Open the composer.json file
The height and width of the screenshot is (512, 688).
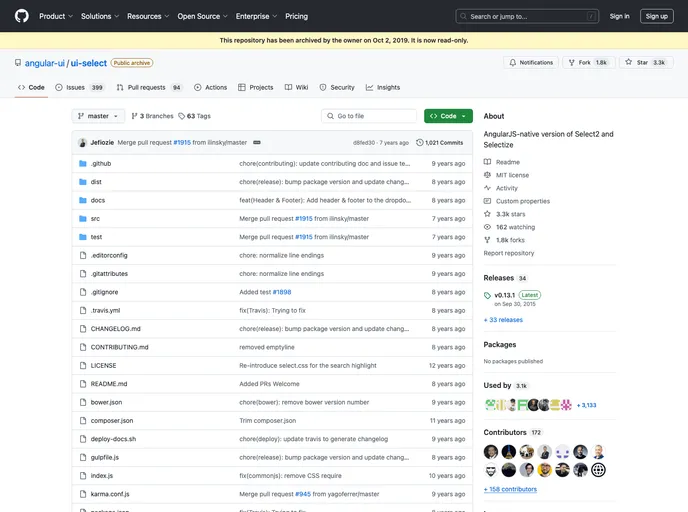pyautogui.click(x=111, y=421)
